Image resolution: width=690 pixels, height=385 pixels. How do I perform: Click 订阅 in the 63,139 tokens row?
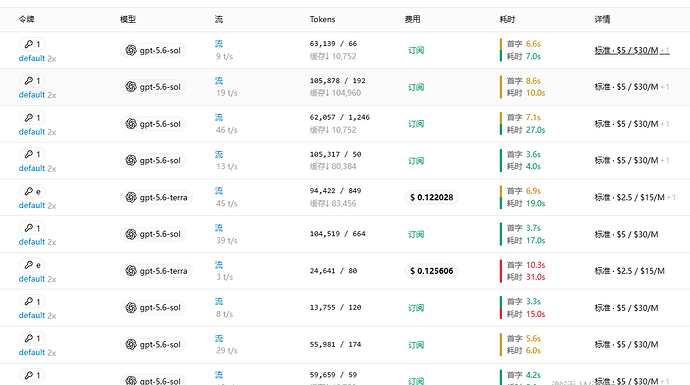416,50
